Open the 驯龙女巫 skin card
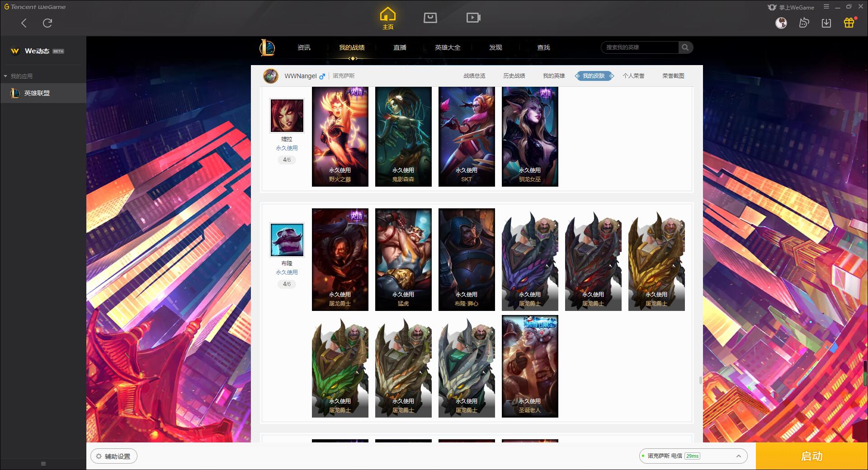The width and height of the screenshot is (868, 470). point(530,136)
